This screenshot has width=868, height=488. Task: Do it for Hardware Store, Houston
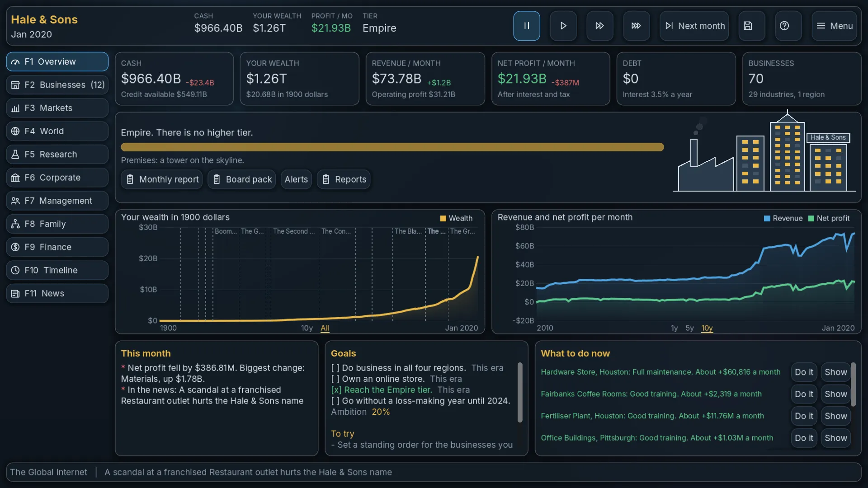click(804, 372)
